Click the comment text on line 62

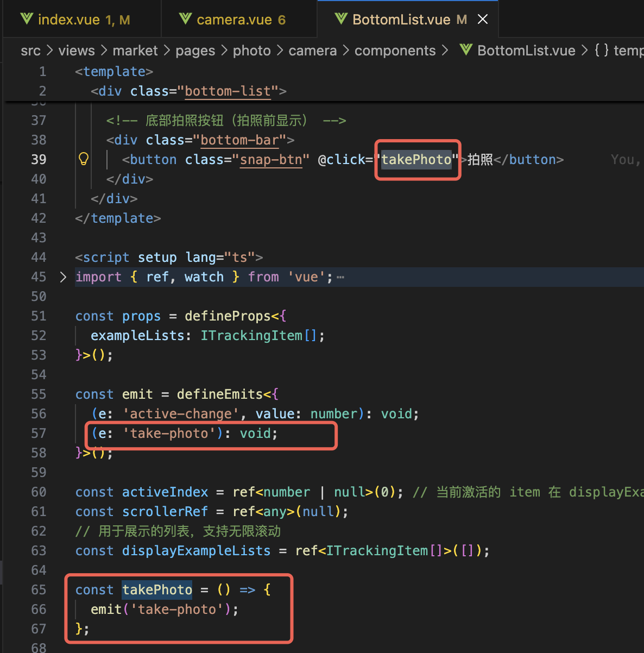pos(178,531)
